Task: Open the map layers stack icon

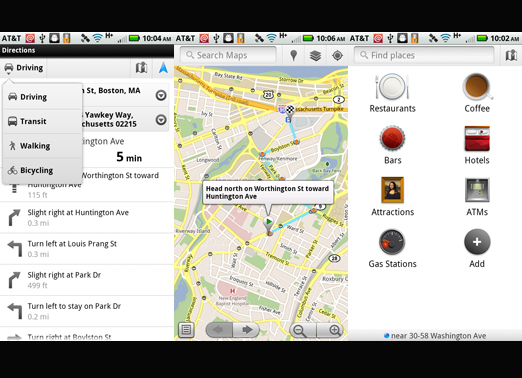Action: click(x=315, y=55)
